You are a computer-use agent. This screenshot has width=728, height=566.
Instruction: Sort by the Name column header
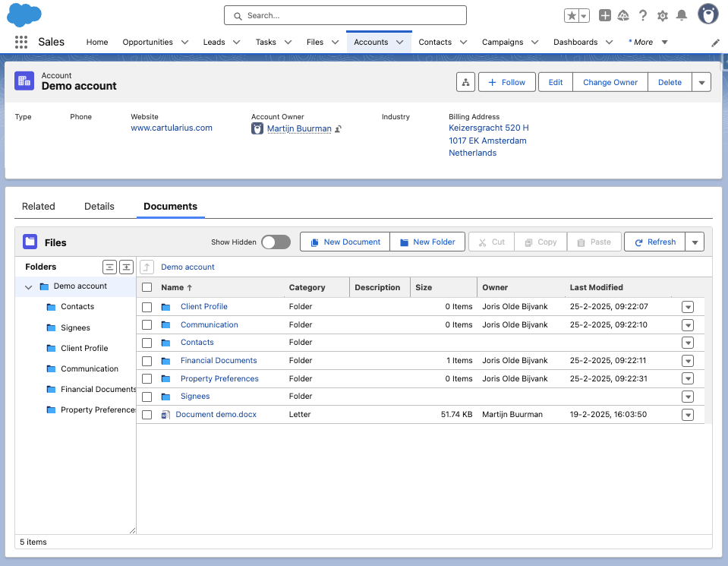click(176, 288)
